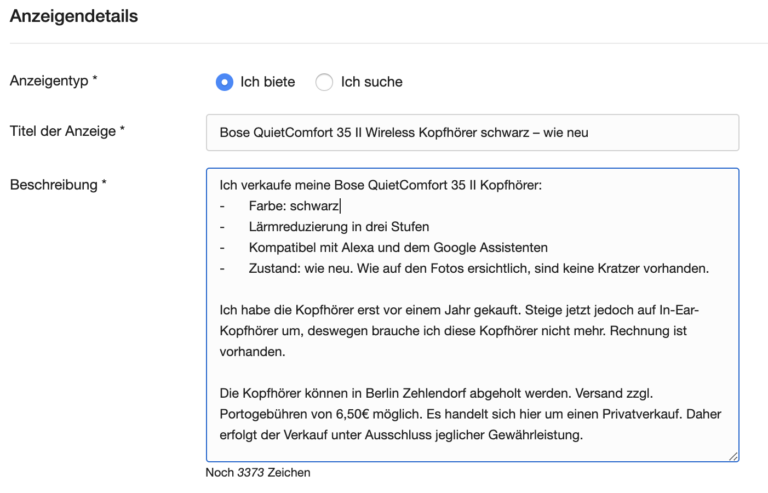Click the text 'Portogebühren von 6,50€ möglich'
The width and height of the screenshot is (768, 493).
tap(321, 414)
